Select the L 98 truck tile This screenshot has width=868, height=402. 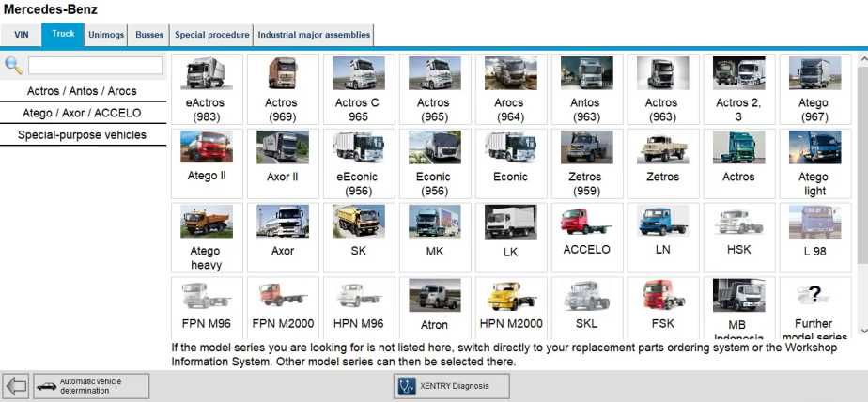815,238
